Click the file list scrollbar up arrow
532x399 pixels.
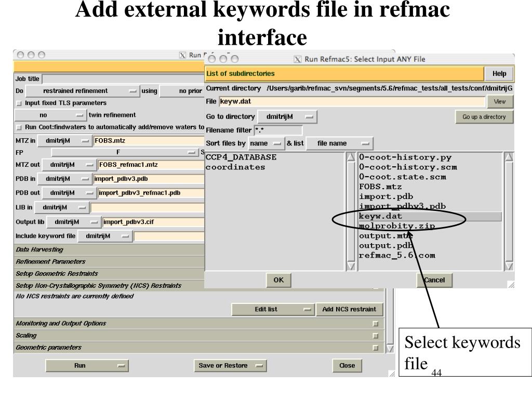pyautogui.click(x=509, y=157)
